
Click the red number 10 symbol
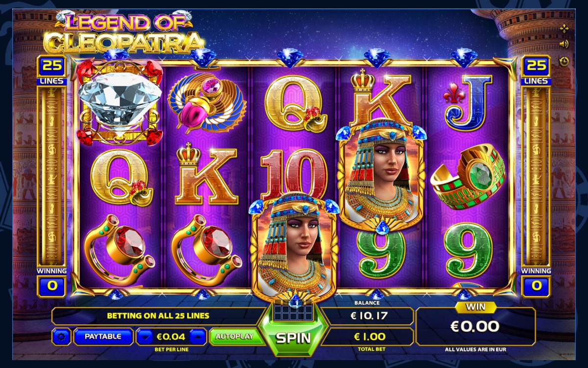coord(294,175)
